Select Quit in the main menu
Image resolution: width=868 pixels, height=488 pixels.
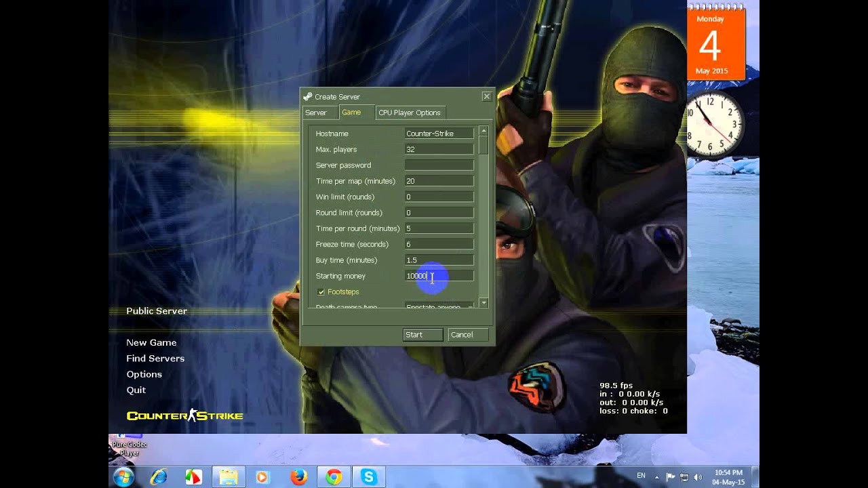click(x=136, y=390)
